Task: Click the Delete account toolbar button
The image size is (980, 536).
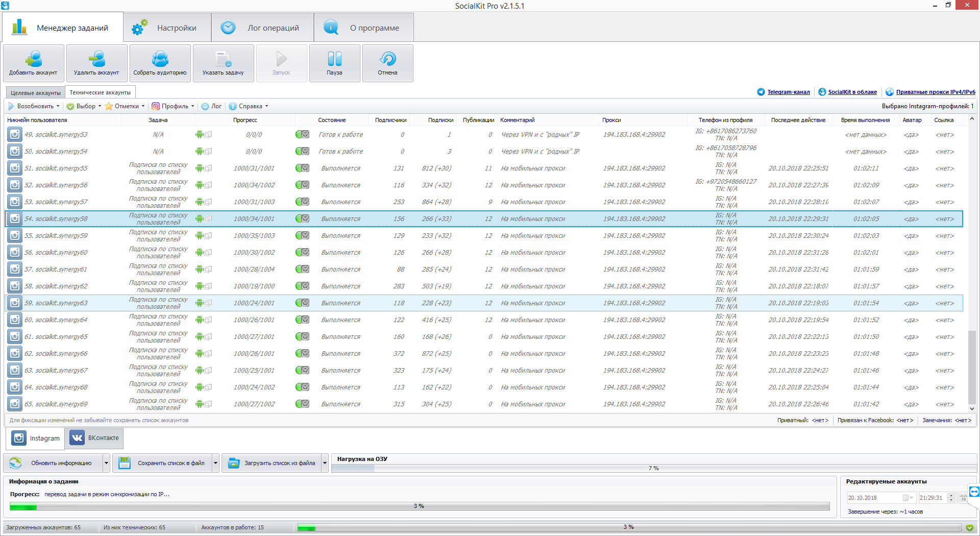Action: pyautogui.click(x=97, y=63)
